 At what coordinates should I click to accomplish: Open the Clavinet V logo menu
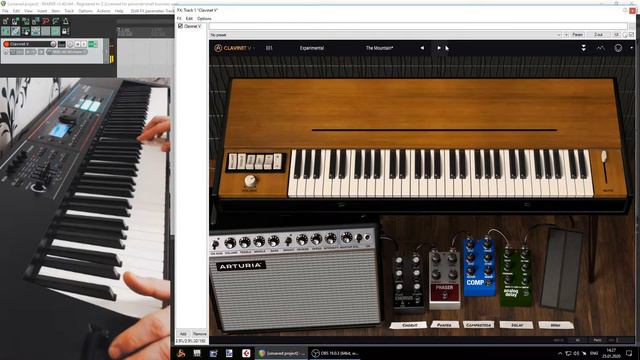[x=234, y=48]
